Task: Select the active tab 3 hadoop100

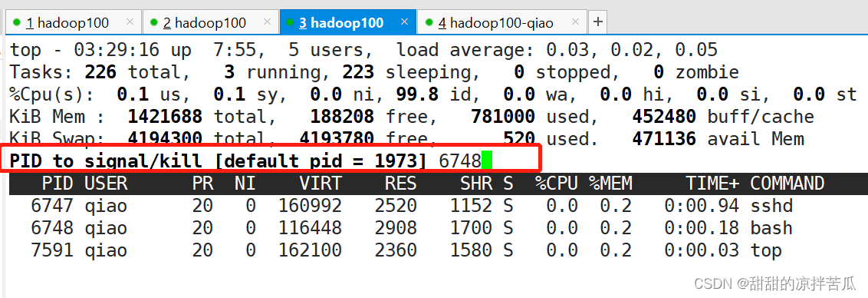Action: [x=347, y=22]
